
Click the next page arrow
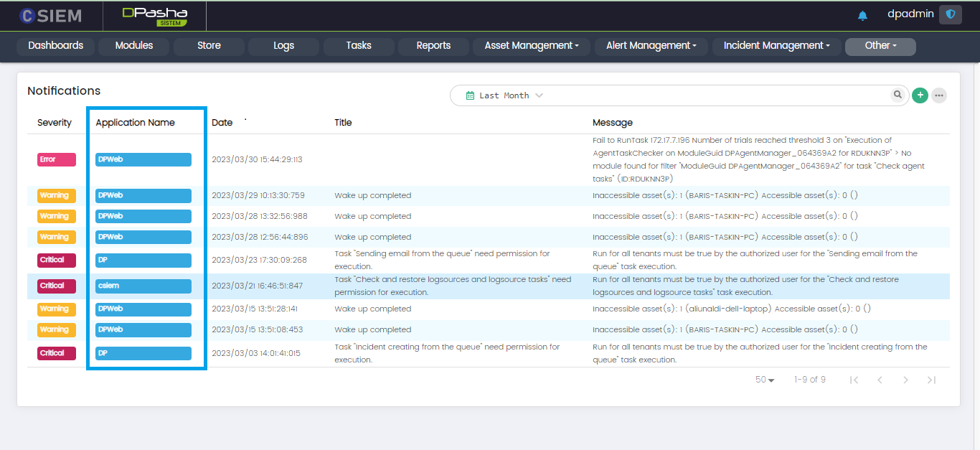(x=905, y=380)
